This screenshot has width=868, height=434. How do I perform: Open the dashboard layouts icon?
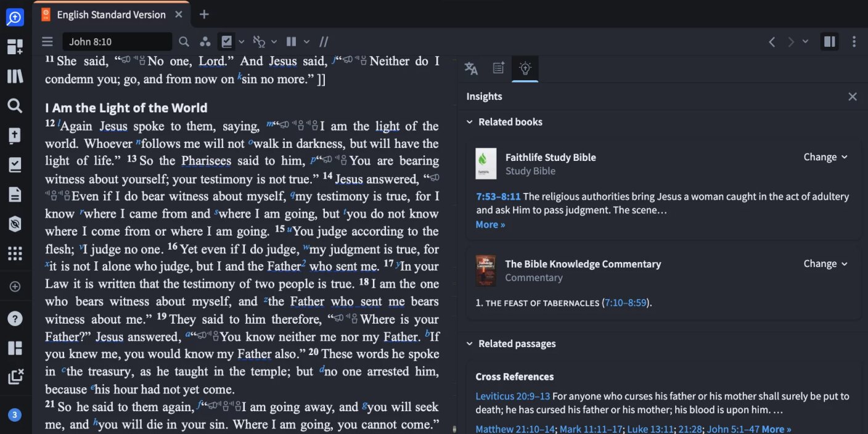(x=15, y=47)
